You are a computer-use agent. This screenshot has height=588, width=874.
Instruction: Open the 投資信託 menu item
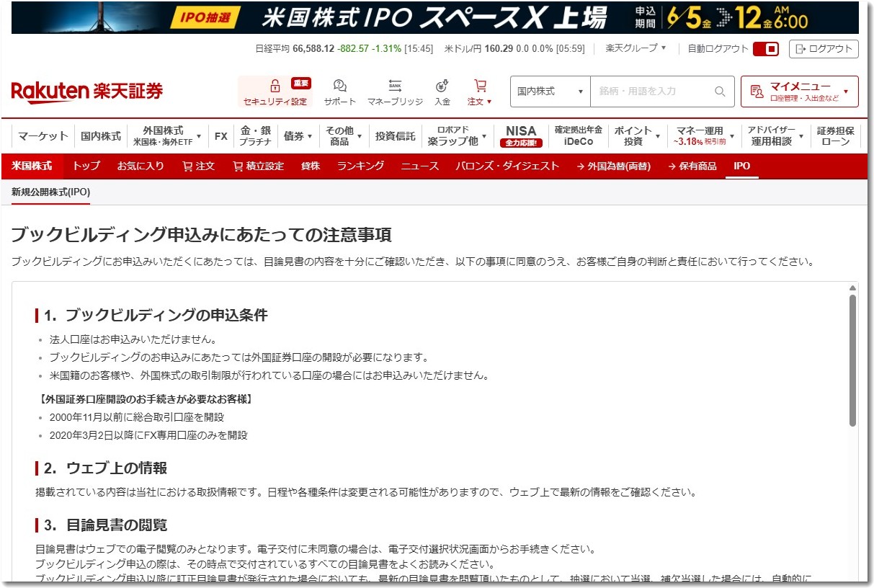pyautogui.click(x=395, y=135)
